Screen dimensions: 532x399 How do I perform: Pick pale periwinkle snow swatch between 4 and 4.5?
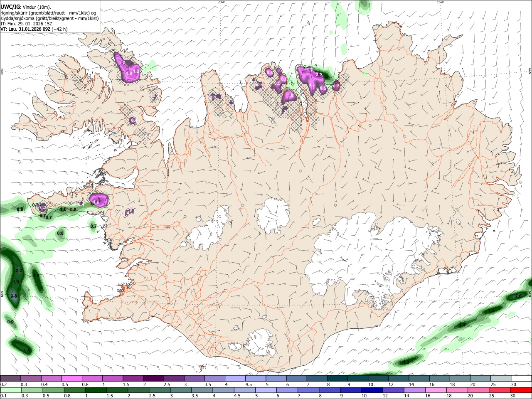(235, 378)
